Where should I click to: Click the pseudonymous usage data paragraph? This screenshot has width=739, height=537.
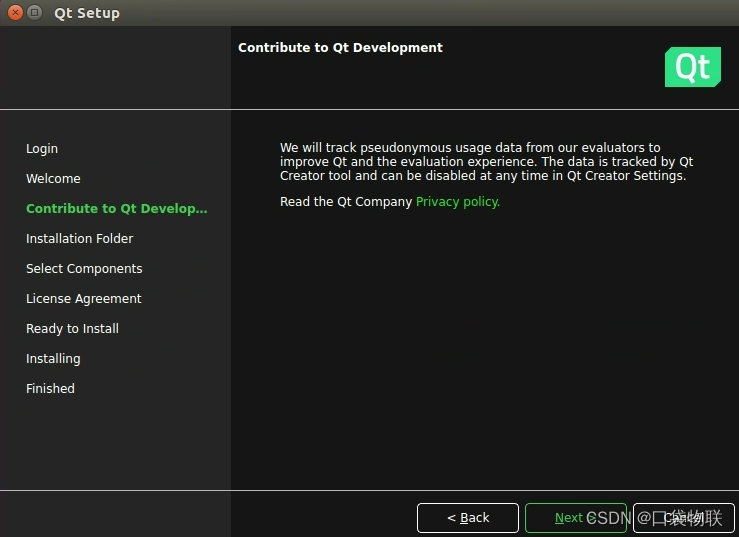pos(486,162)
